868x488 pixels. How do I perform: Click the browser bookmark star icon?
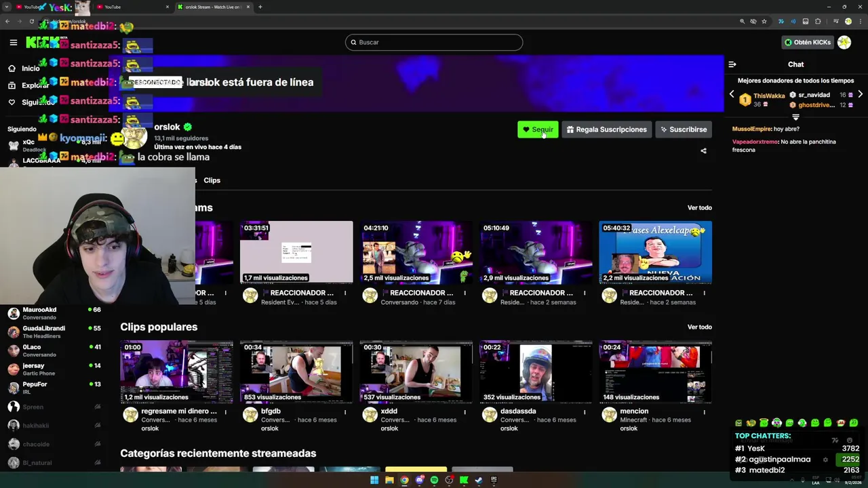[764, 22]
